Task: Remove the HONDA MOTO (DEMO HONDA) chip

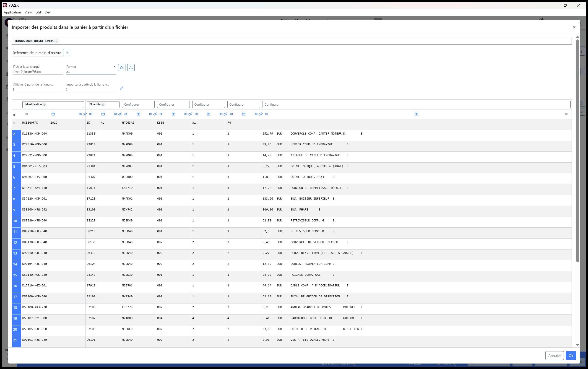Action: coord(57,41)
